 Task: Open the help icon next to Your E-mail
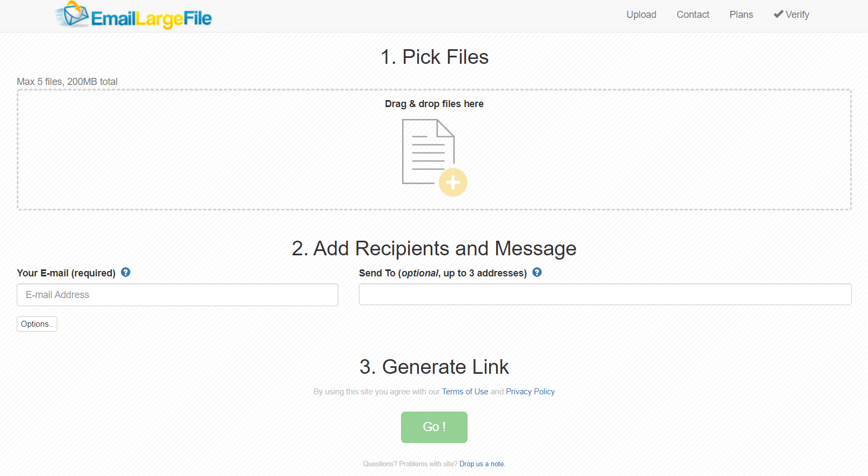[125, 272]
